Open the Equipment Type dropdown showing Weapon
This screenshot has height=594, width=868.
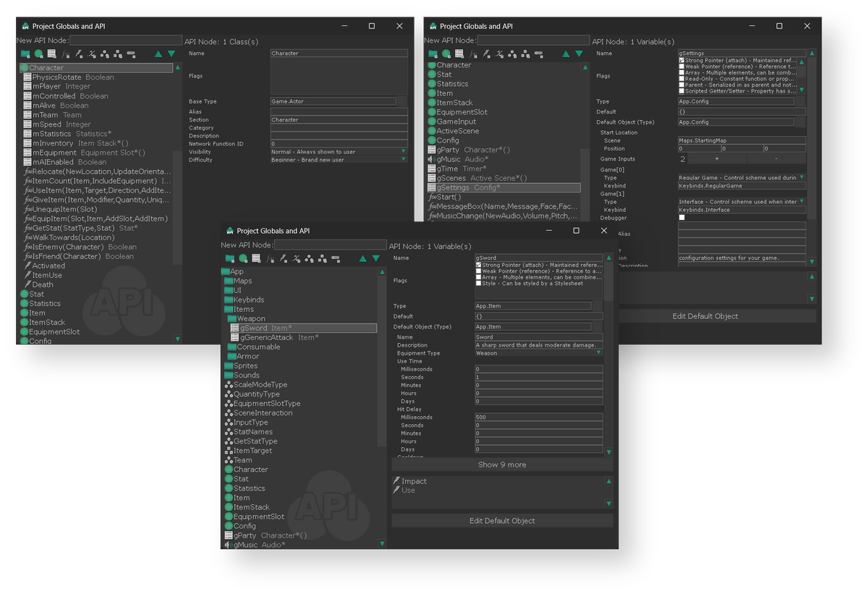pyautogui.click(x=539, y=353)
